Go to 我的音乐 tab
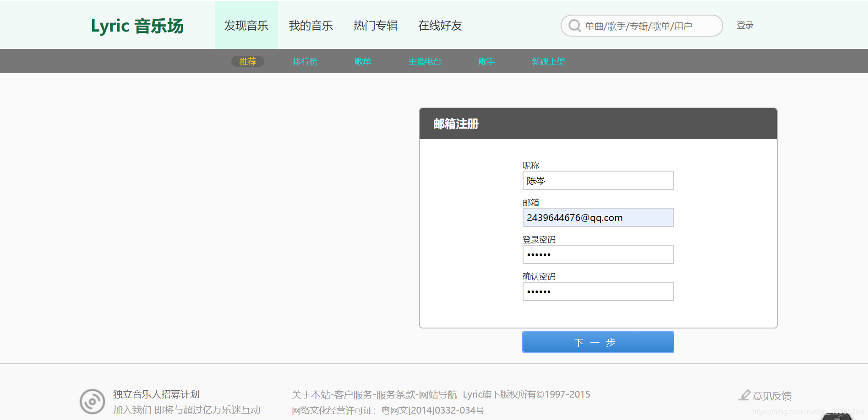Viewport: 868px width, 420px height. click(x=311, y=26)
